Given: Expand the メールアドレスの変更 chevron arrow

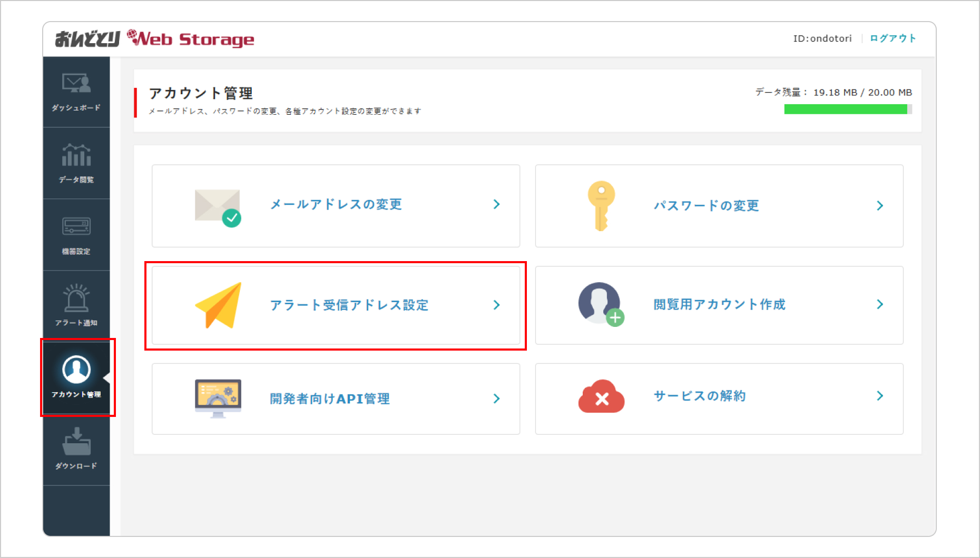Looking at the screenshot, I should click(x=496, y=204).
